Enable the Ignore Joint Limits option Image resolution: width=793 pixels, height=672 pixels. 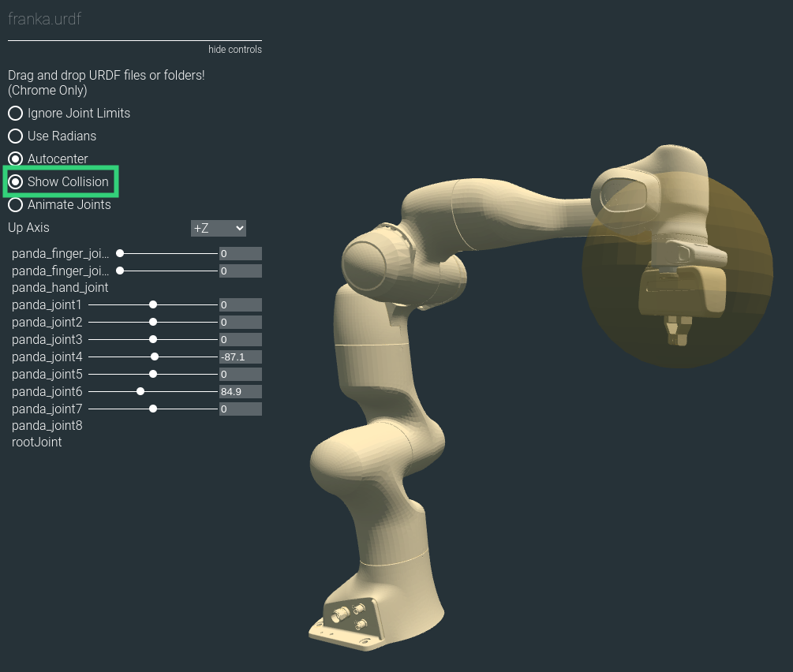click(x=15, y=113)
